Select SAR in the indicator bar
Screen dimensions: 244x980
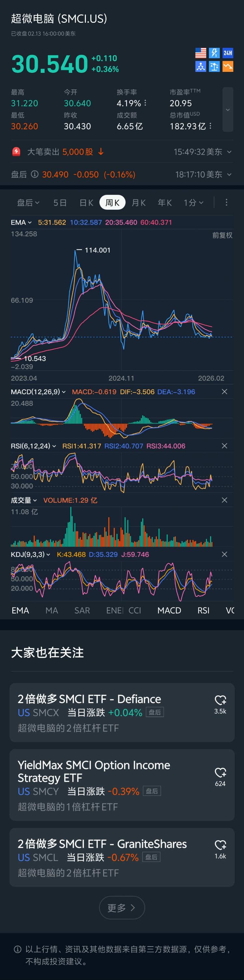[82, 611]
